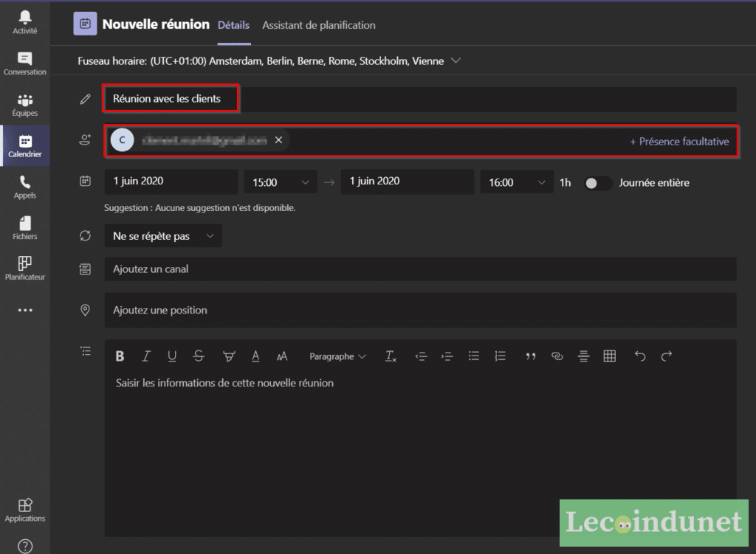
Task: Open the Help question mark icon
Action: [25, 546]
